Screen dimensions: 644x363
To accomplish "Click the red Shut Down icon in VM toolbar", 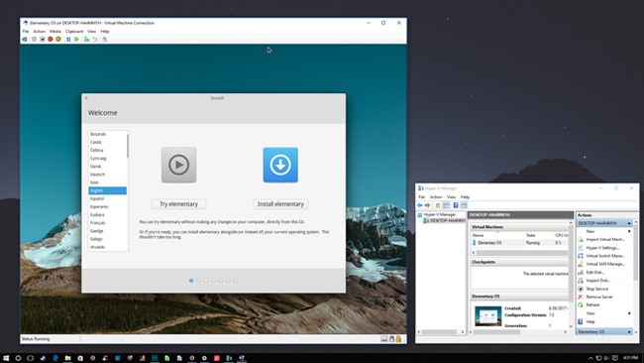I will tap(51, 39).
